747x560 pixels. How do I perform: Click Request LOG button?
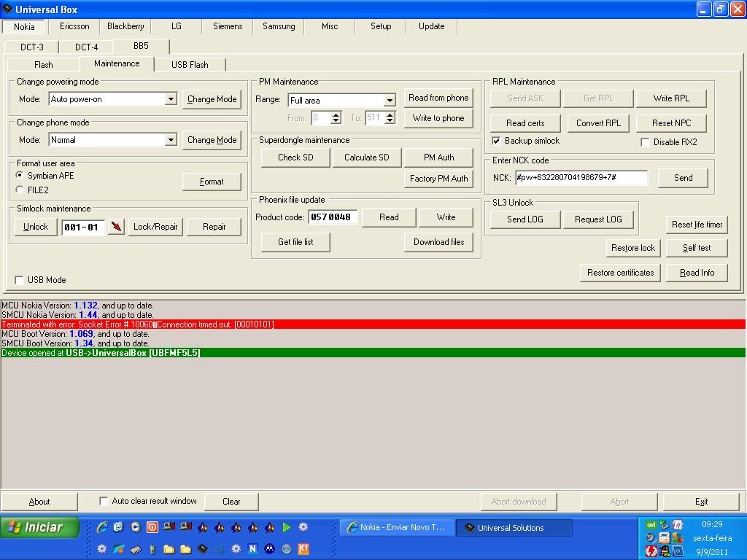tap(598, 219)
